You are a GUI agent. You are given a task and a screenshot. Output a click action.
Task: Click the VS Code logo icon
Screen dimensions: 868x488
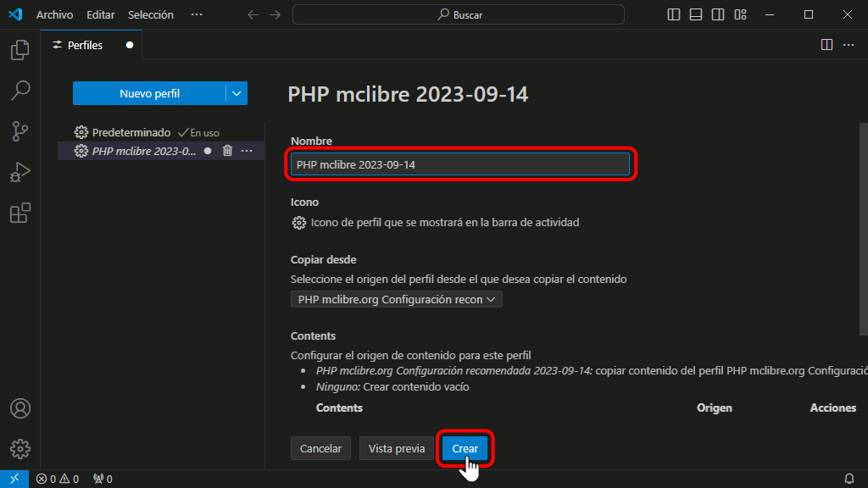point(15,14)
